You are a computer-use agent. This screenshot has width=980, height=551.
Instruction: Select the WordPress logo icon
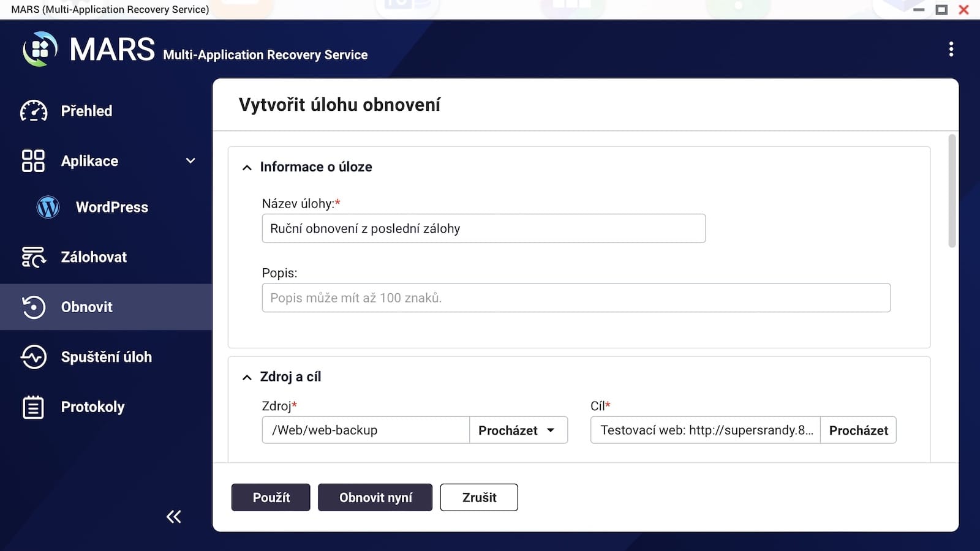[x=48, y=207]
